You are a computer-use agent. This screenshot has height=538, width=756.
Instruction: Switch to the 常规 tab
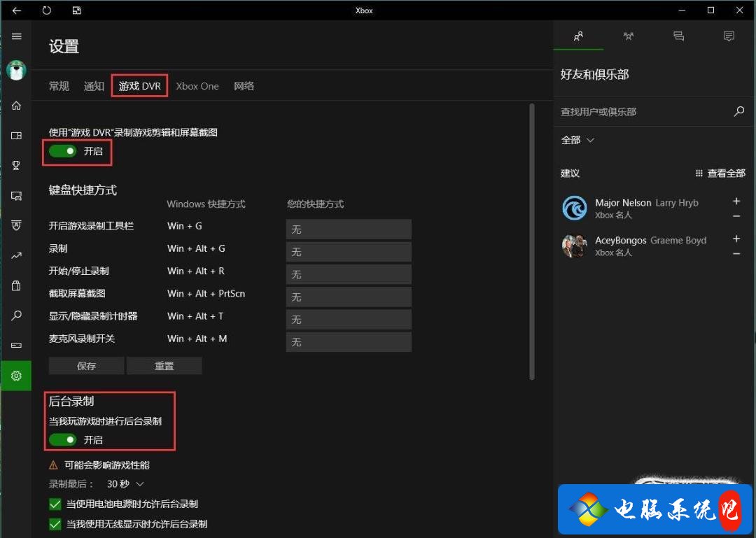tap(59, 86)
